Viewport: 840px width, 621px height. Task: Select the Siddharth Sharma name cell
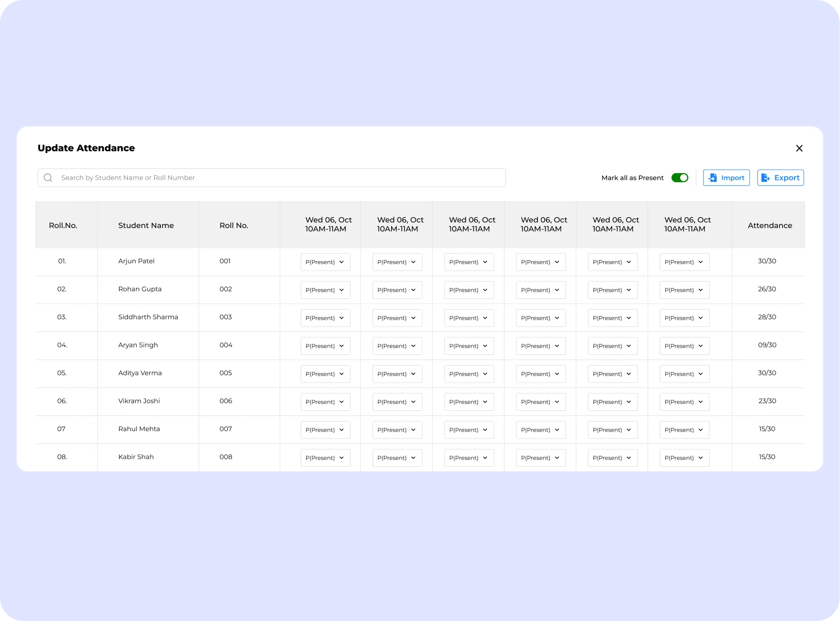click(x=148, y=317)
